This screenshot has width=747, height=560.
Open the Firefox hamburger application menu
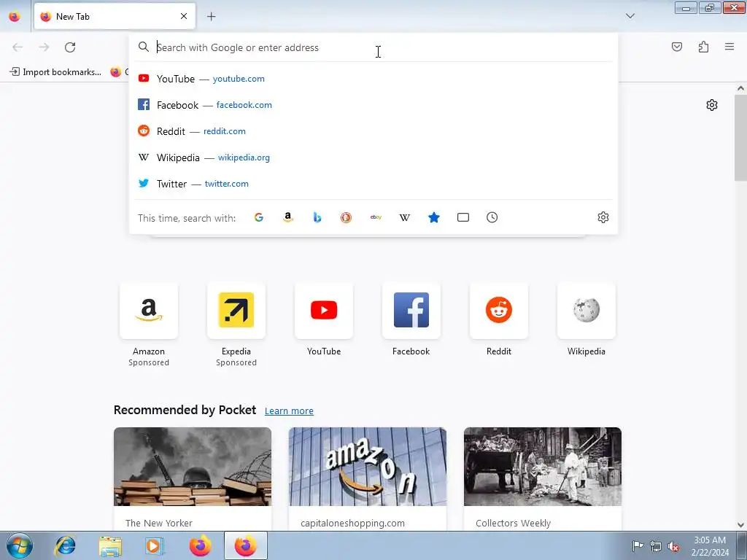click(729, 47)
